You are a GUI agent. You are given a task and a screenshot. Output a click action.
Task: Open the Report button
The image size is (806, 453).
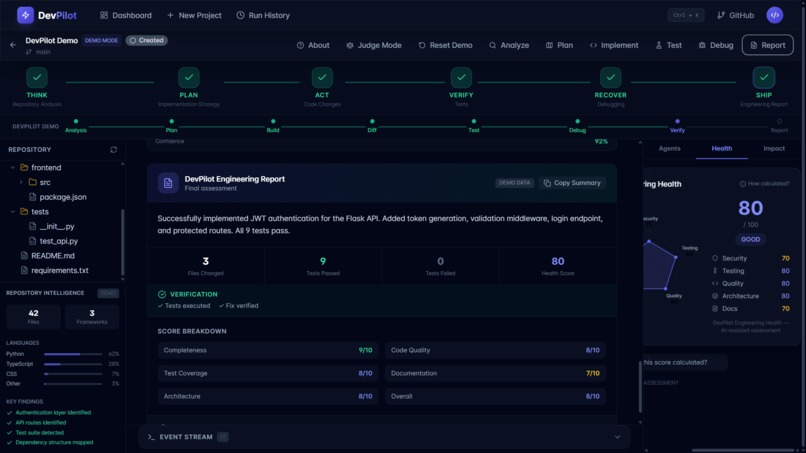point(767,45)
